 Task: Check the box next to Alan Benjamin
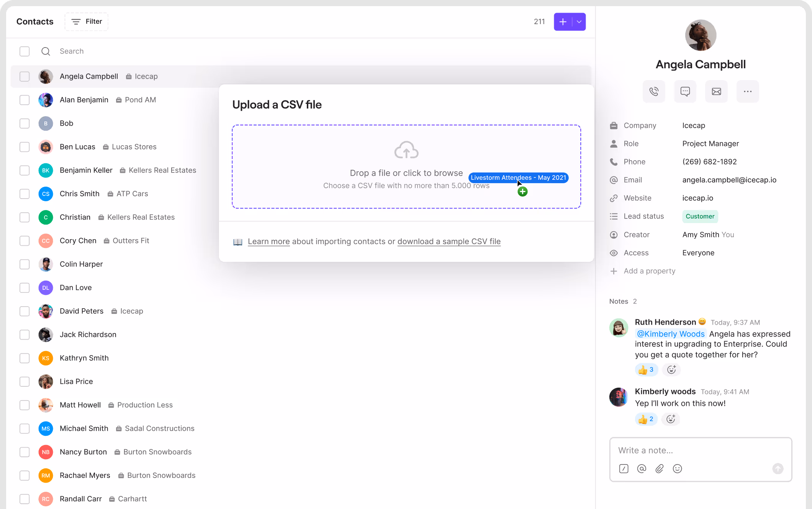[25, 100]
